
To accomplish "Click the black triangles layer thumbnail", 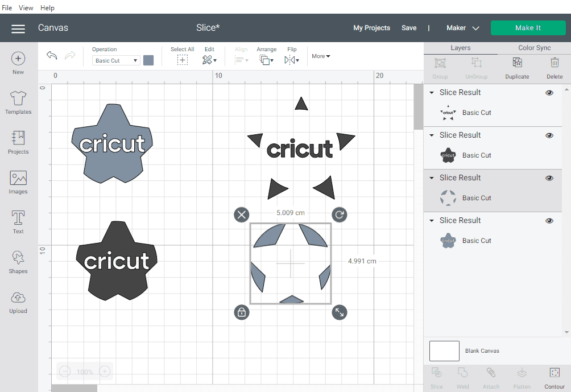I will (x=448, y=113).
